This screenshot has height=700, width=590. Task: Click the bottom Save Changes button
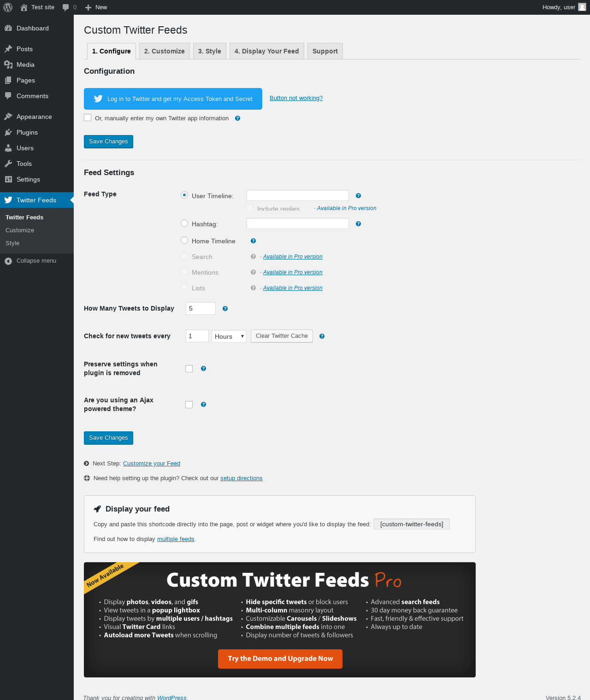point(108,438)
